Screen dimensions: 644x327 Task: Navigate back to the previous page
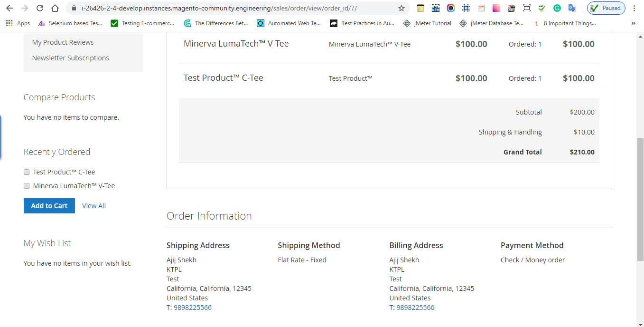coord(9,8)
